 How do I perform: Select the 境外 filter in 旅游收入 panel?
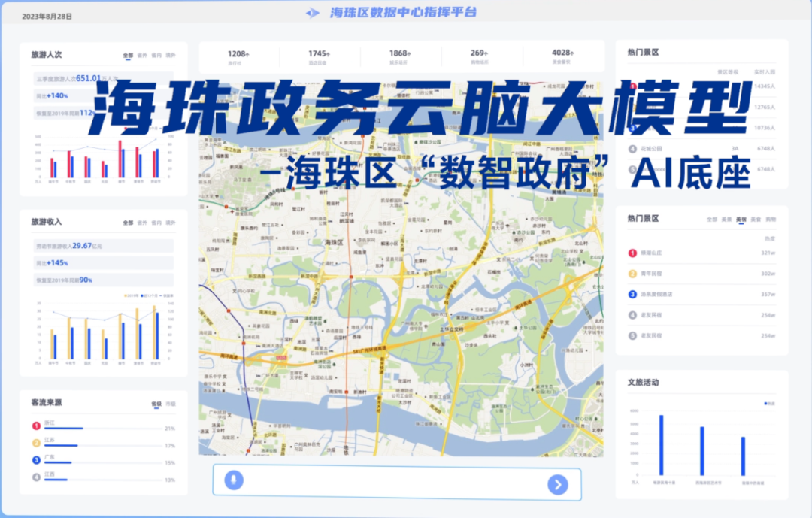click(x=171, y=223)
